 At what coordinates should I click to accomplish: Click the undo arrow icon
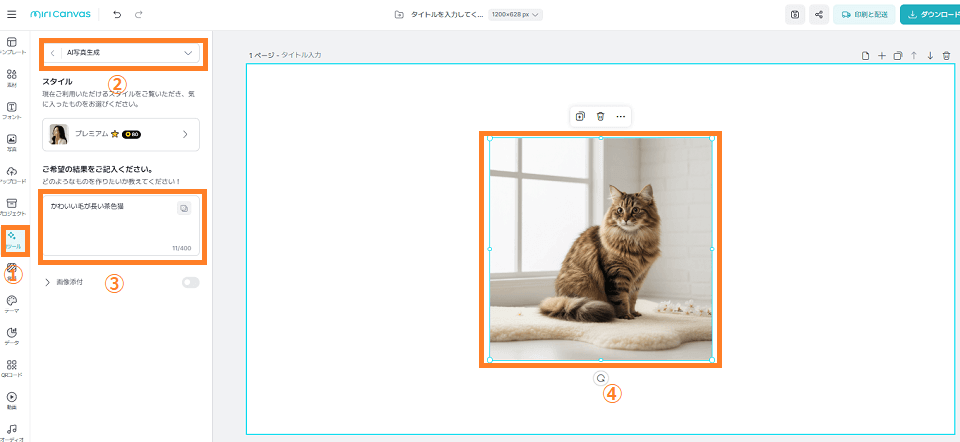tap(117, 15)
